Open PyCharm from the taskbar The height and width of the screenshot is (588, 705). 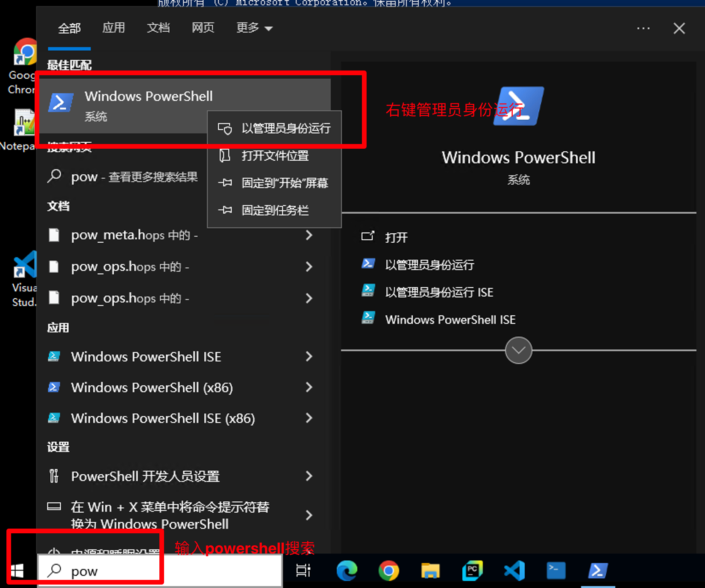pos(472,571)
